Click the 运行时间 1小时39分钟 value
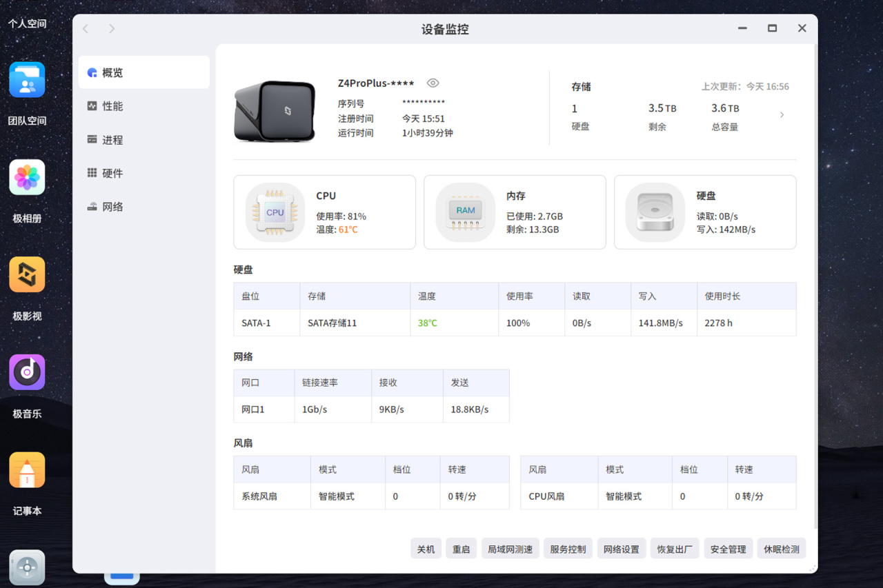The height and width of the screenshot is (588, 883). [x=428, y=133]
